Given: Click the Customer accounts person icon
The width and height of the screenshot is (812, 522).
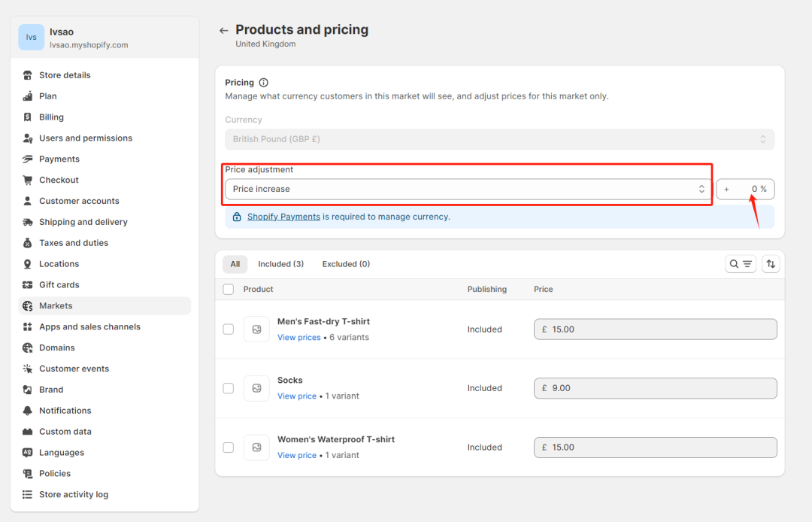Looking at the screenshot, I should pyautogui.click(x=28, y=201).
